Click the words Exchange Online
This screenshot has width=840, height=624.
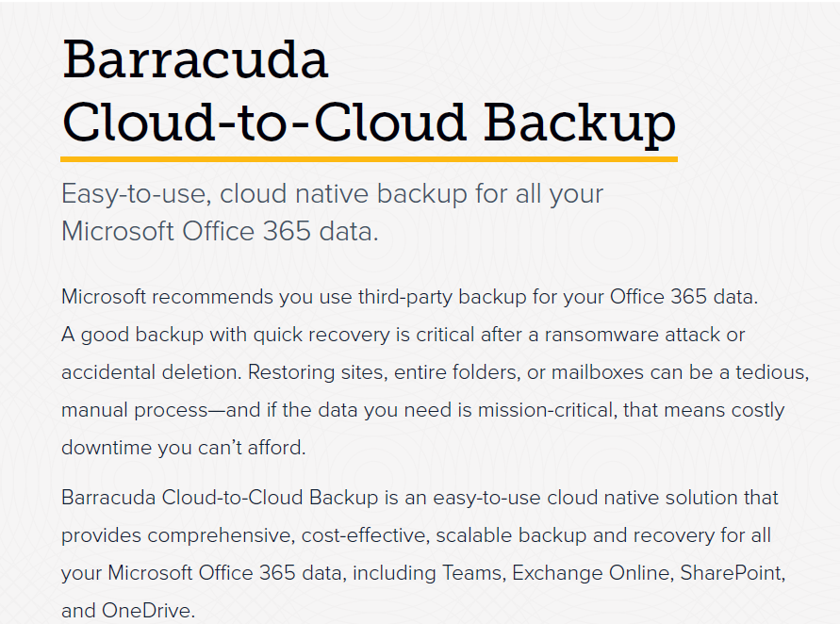point(591,573)
